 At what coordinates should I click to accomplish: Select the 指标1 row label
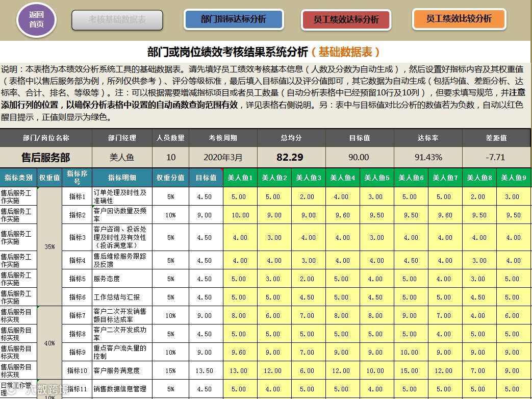point(77,196)
